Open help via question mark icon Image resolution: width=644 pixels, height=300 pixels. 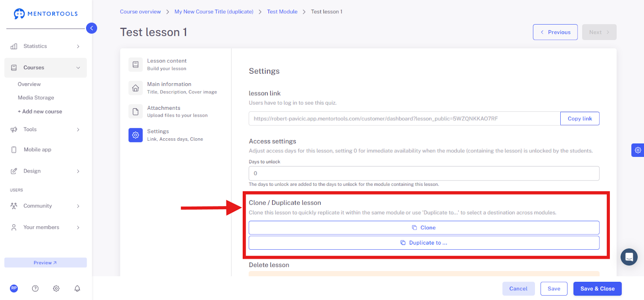(35, 288)
